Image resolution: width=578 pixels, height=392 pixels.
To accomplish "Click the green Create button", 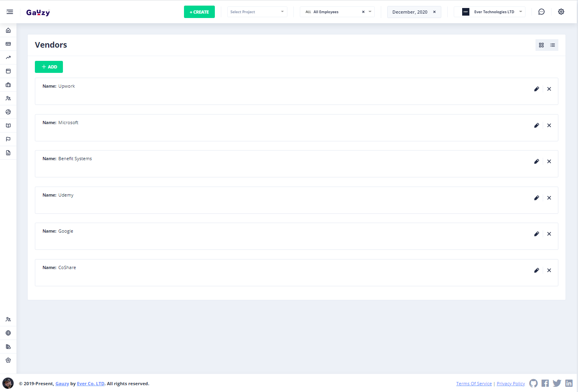I will pyautogui.click(x=199, y=12).
